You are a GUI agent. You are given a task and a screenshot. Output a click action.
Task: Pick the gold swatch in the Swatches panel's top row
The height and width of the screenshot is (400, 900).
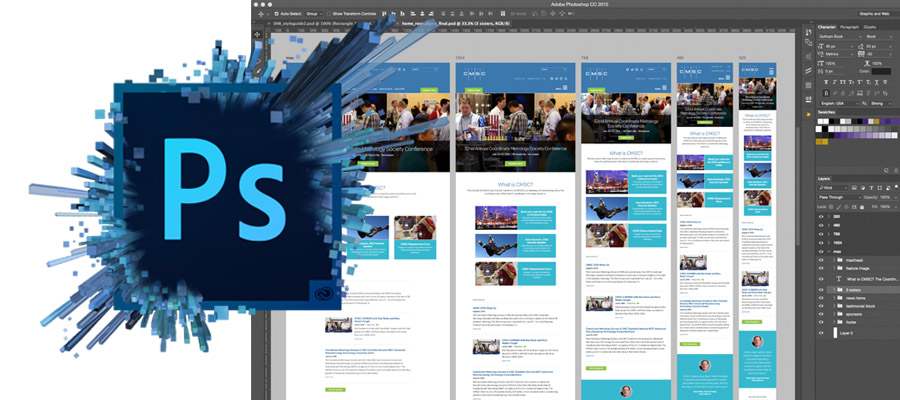877,121
